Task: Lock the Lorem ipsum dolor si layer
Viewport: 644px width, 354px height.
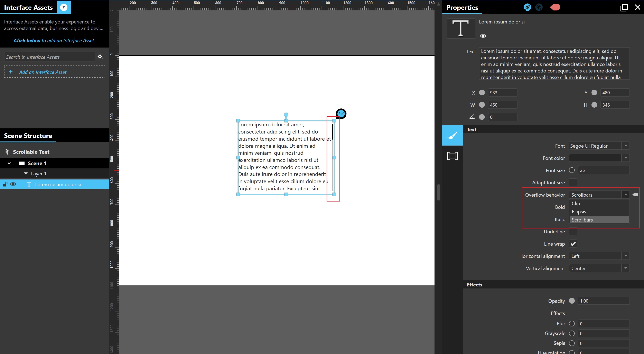Action: click(x=4, y=184)
